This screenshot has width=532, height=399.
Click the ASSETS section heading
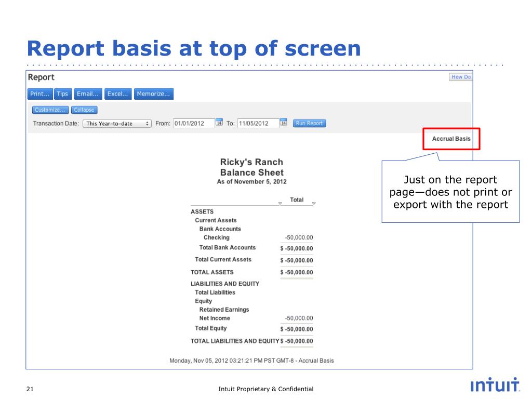point(202,212)
